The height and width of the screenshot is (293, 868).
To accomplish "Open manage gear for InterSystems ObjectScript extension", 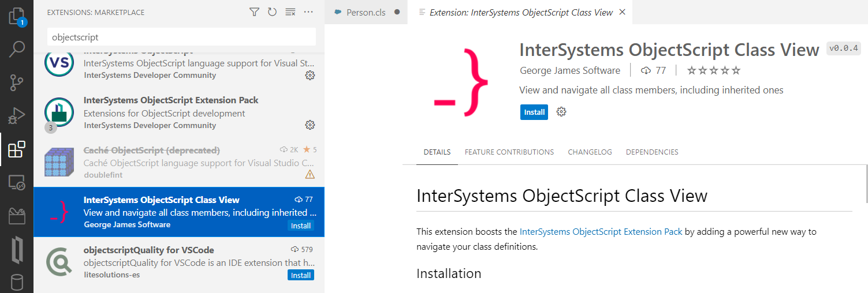I will 310,76.
